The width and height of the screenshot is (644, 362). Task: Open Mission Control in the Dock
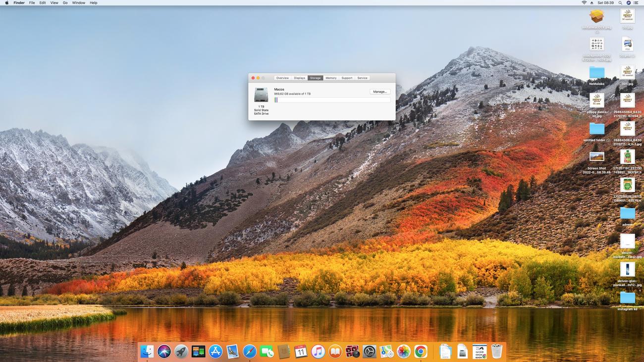tap(198, 351)
